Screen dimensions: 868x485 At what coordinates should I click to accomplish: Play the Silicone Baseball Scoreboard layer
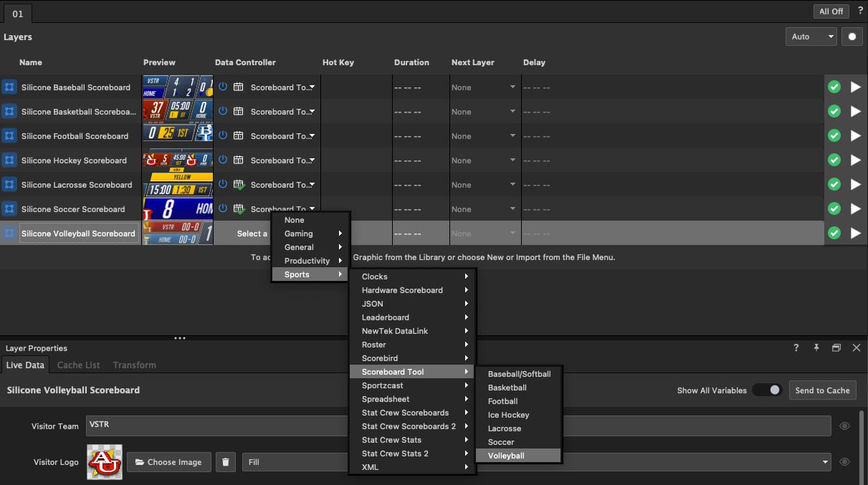[855, 87]
